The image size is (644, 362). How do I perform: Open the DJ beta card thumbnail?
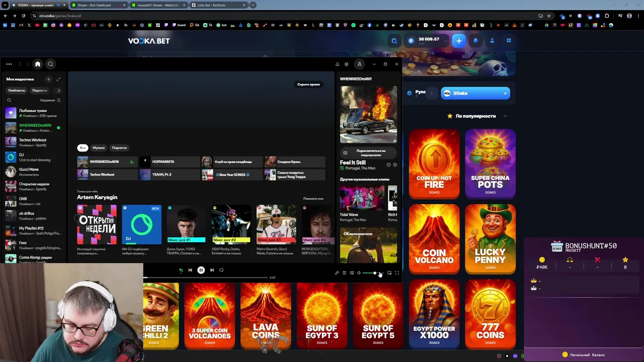tap(141, 224)
